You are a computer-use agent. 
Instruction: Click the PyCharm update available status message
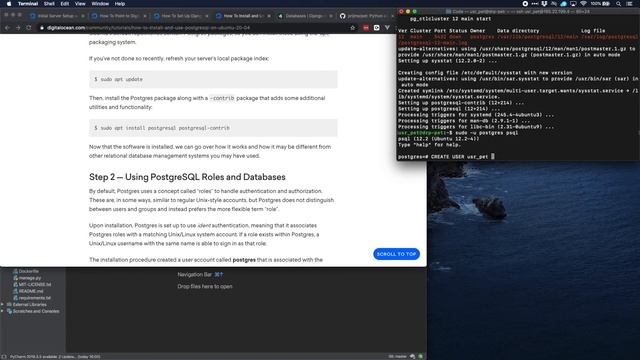coord(55,357)
